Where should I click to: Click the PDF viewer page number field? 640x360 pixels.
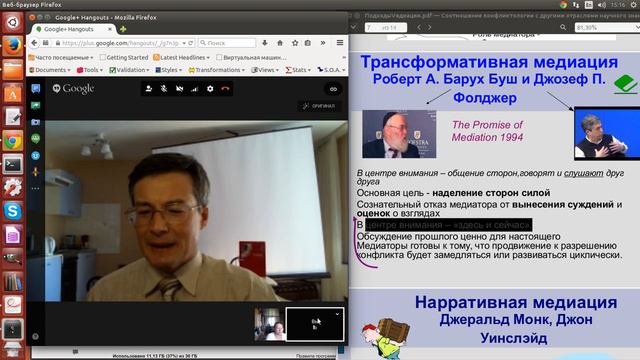click(x=385, y=27)
